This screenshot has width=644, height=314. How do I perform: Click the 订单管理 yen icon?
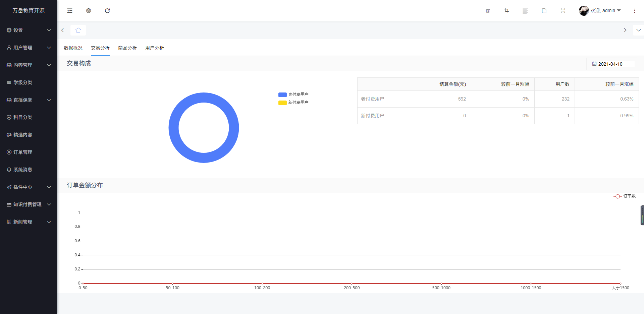pyautogui.click(x=9, y=152)
